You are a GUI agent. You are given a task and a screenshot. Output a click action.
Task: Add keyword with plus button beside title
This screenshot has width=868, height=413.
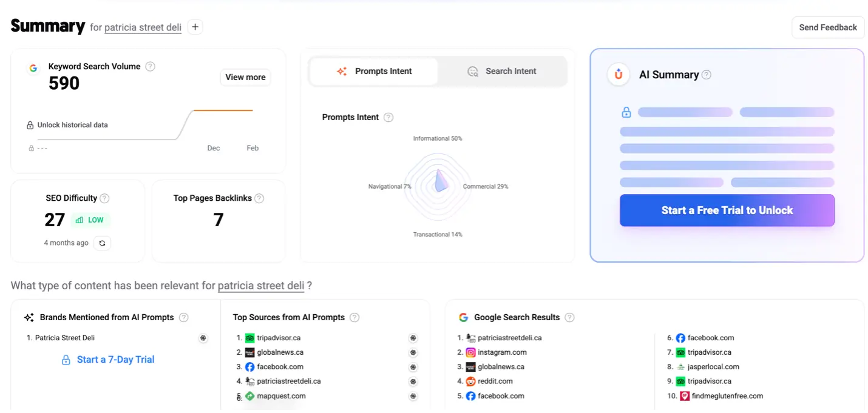click(x=195, y=27)
